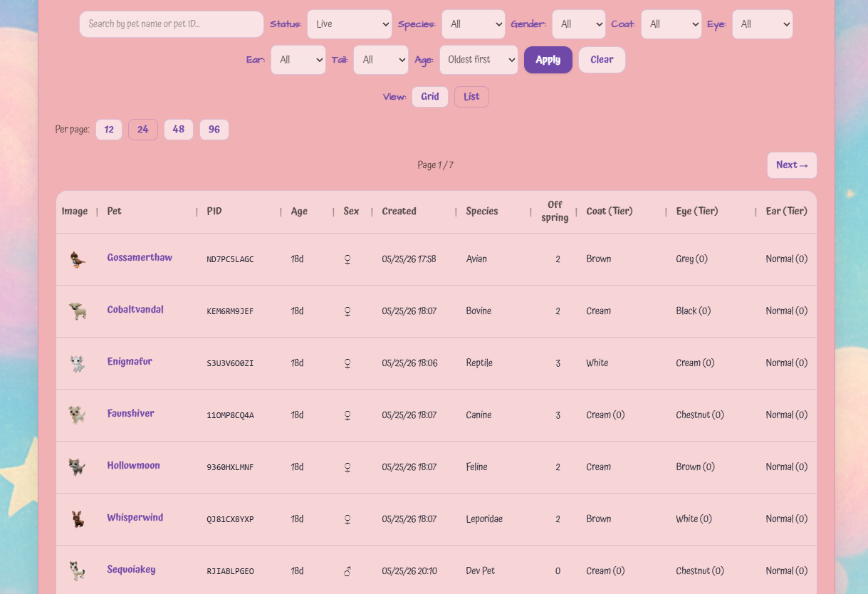Image resolution: width=868 pixels, height=594 pixels.
Task: Click the Cobaltvandal pet image
Action: [77, 311]
